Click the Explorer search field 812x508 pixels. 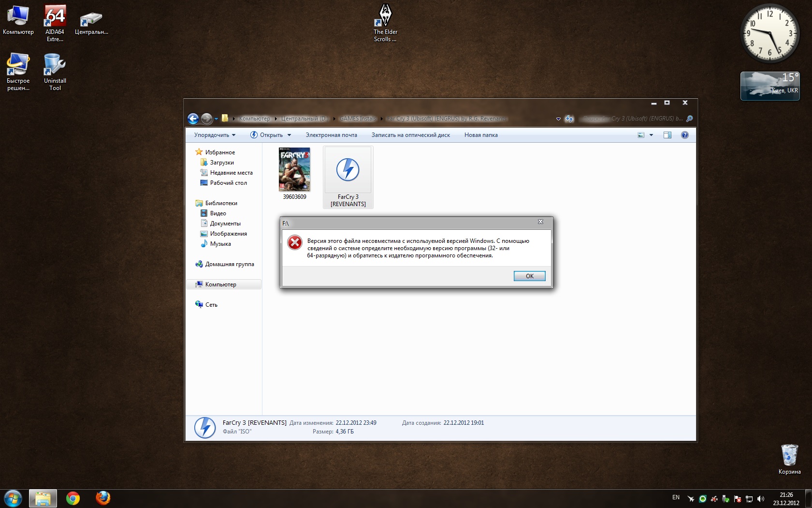point(637,119)
